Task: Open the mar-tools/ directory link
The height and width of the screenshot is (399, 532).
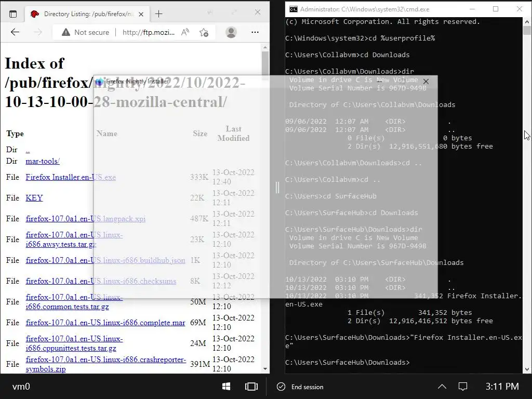Action: click(x=43, y=161)
